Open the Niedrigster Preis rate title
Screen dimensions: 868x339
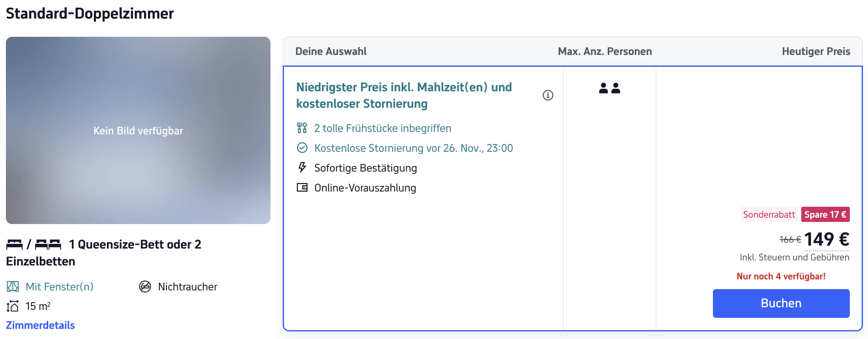coord(404,95)
